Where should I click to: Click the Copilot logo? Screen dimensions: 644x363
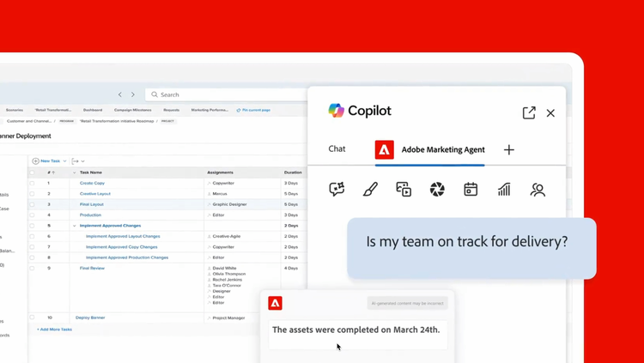[336, 111]
